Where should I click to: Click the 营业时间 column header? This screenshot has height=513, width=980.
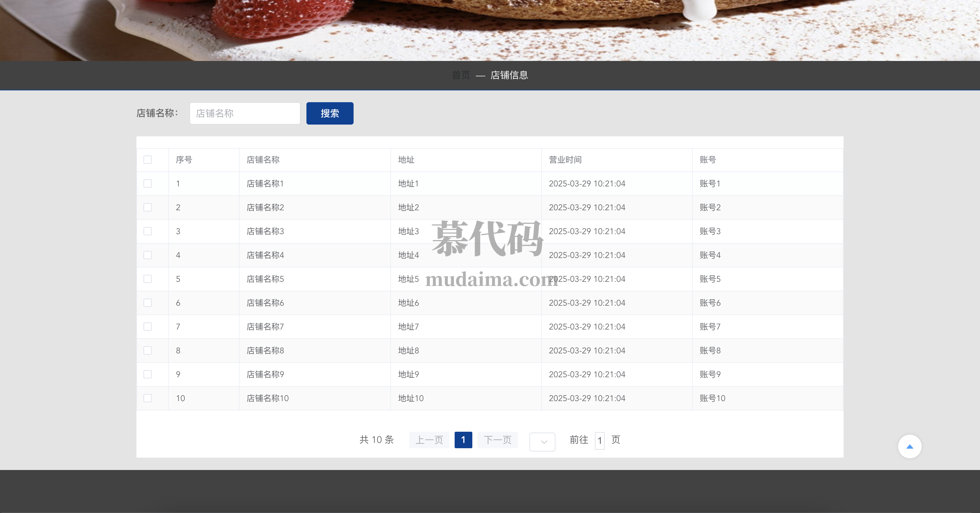(x=565, y=160)
